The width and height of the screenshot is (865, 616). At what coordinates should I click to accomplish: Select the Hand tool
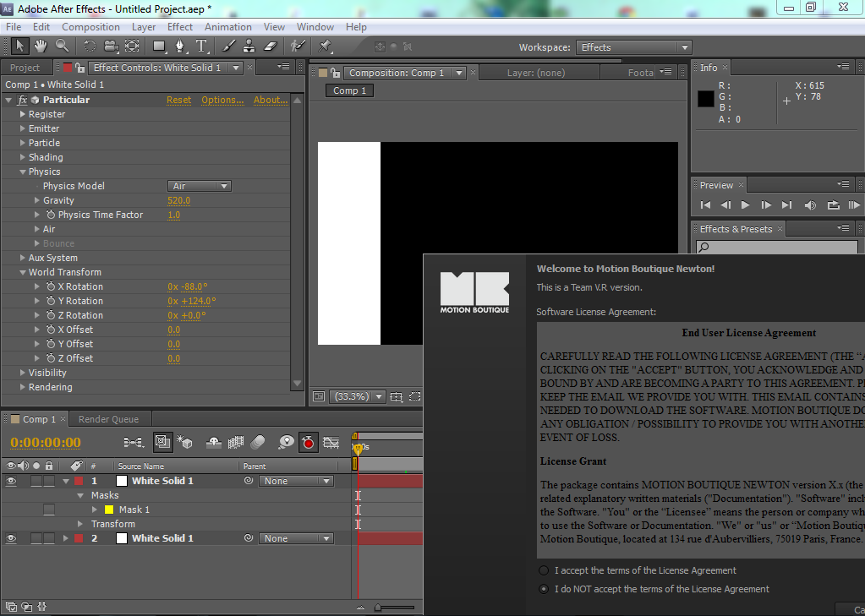click(x=41, y=46)
